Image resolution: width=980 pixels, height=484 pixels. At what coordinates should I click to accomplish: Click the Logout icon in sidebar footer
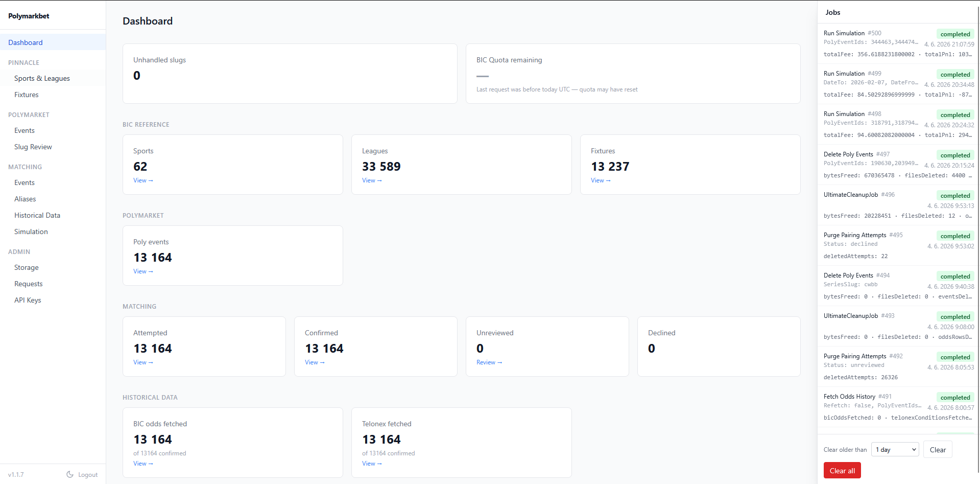pos(70,474)
